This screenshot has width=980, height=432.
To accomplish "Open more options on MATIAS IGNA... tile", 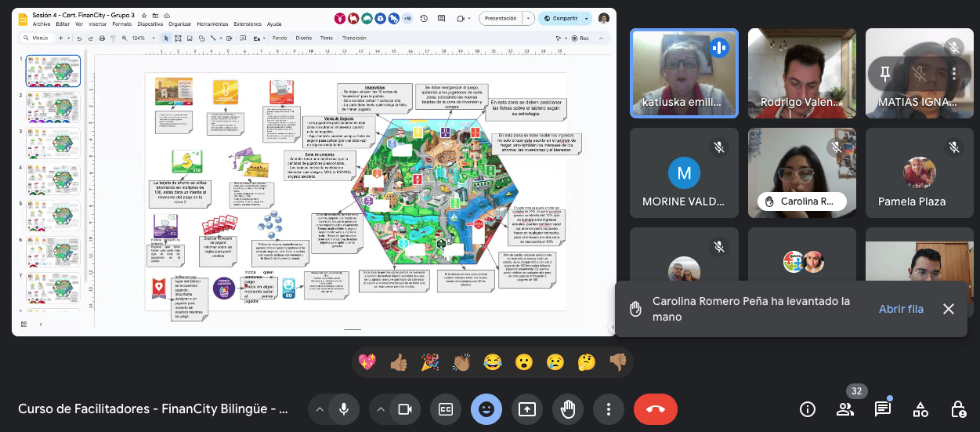I will click(954, 73).
